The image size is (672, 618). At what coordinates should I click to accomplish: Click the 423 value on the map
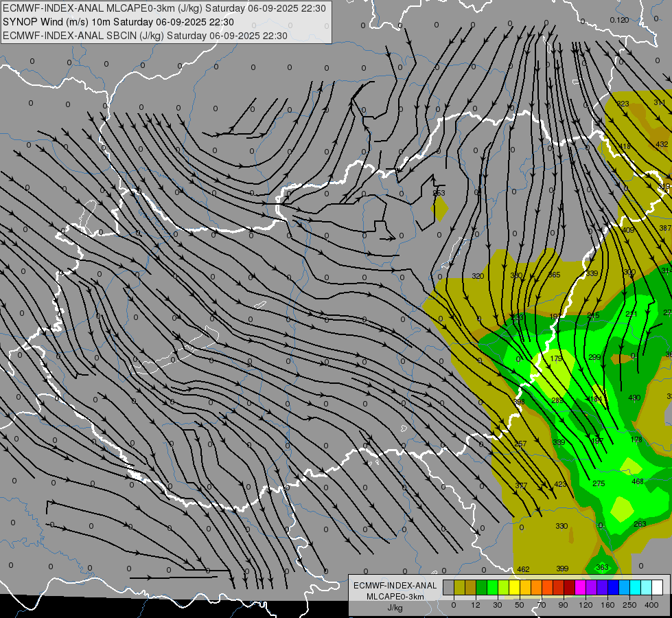(561, 484)
